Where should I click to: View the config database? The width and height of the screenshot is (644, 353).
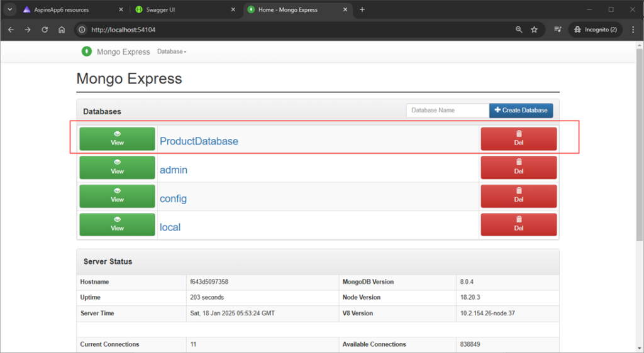click(x=117, y=196)
